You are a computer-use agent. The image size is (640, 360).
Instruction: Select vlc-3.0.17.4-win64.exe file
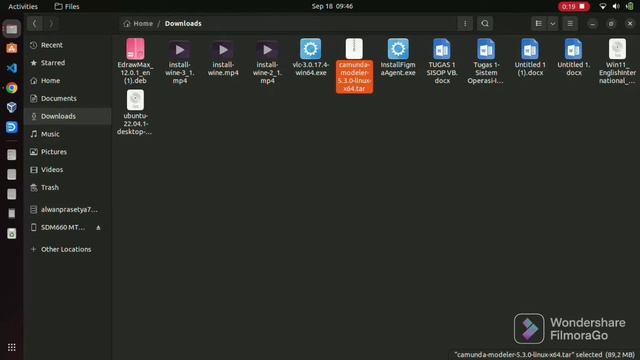tap(311, 57)
